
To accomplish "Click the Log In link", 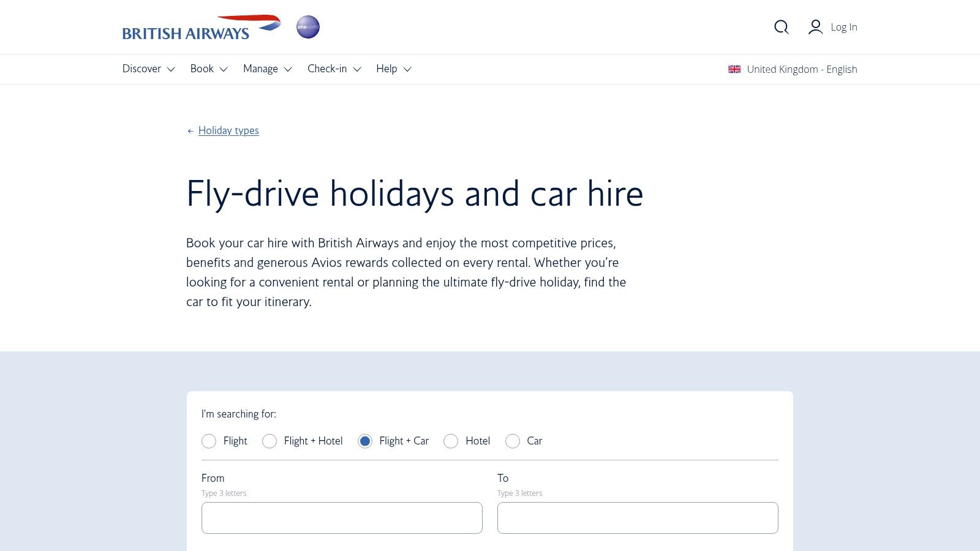I will click(844, 27).
